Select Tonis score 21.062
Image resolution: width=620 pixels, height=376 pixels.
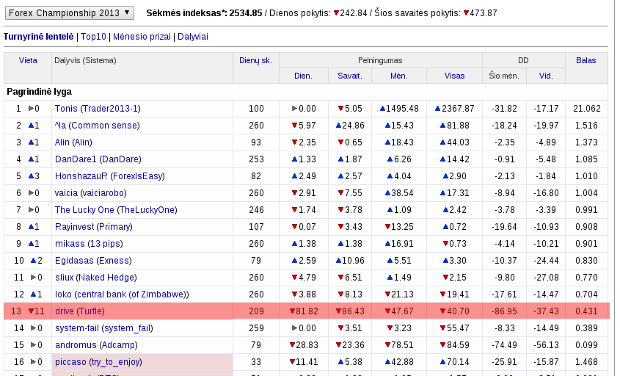pos(587,108)
